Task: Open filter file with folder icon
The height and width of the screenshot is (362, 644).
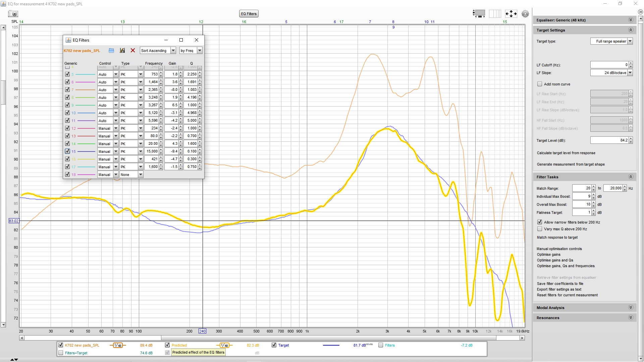Action: [x=111, y=51]
